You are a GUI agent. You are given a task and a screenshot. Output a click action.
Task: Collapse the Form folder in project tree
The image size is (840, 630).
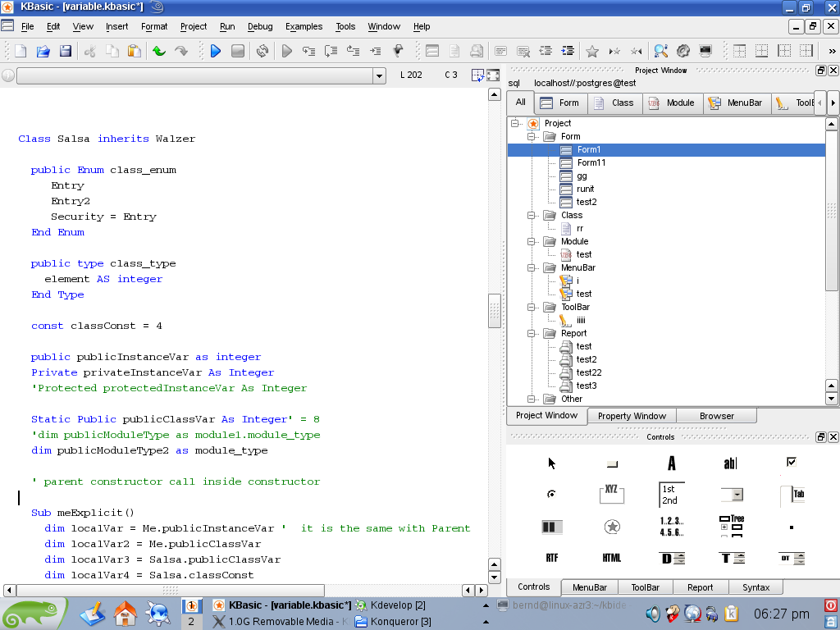[531, 136]
